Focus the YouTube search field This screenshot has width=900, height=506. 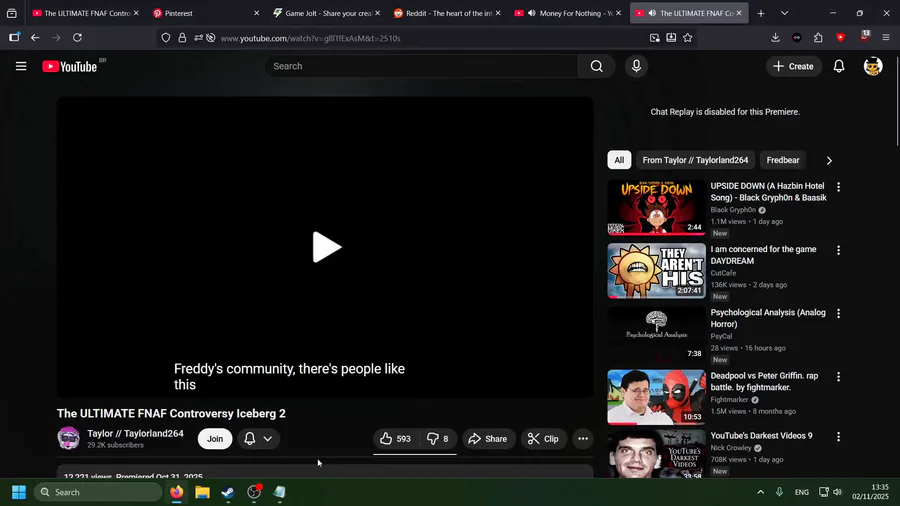pyautogui.click(x=422, y=66)
